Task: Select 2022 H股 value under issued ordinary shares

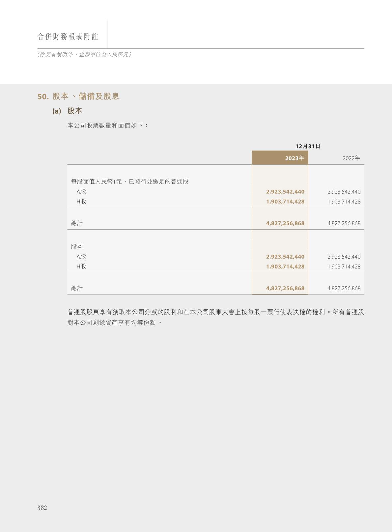Action: pos(344,202)
